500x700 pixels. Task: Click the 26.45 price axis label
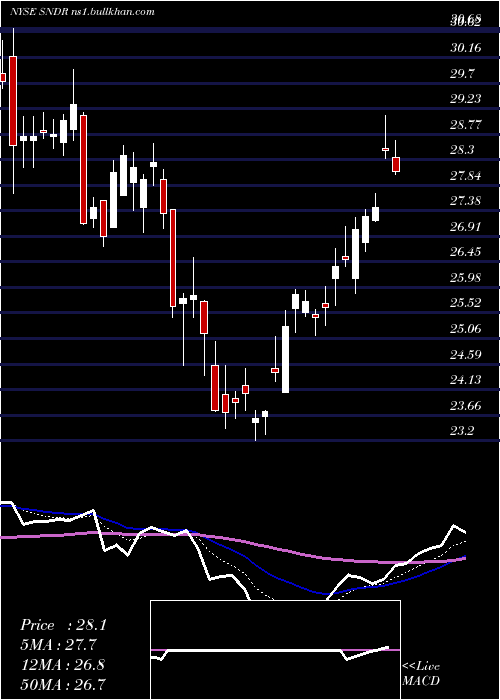466,252
